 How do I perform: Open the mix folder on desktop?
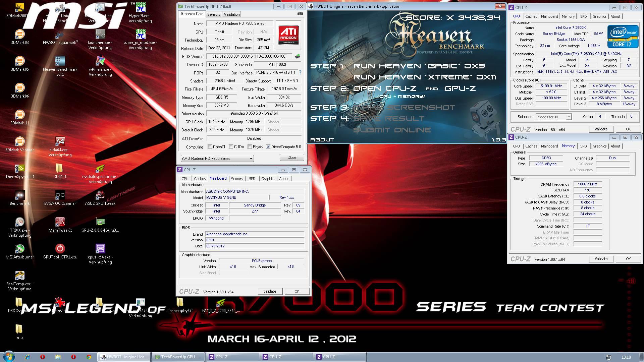[x=20, y=331]
